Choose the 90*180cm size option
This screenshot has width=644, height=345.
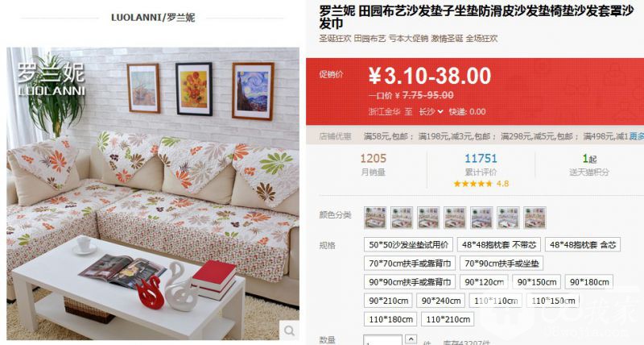pyautogui.click(x=589, y=282)
